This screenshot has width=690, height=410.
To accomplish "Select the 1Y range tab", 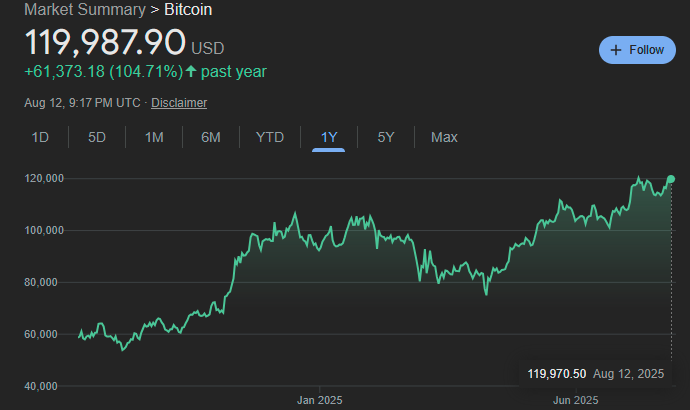I will tap(329, 137).
